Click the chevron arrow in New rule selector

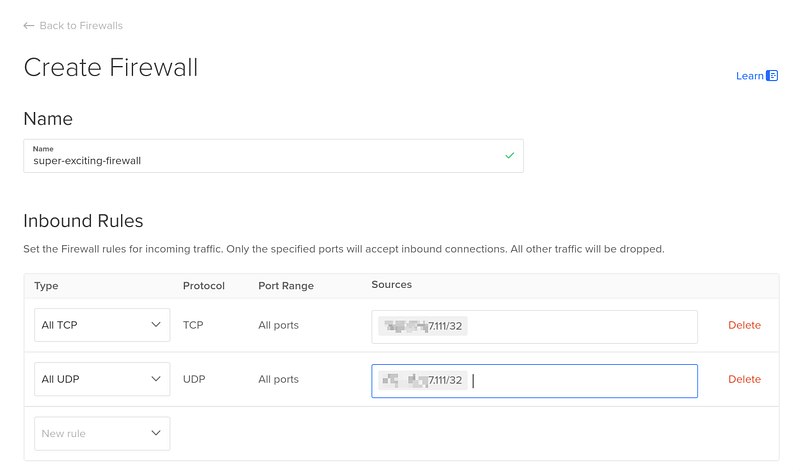click(156, 433)
